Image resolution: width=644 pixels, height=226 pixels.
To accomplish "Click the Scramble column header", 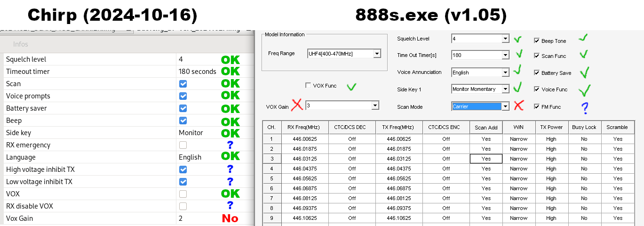I will (x=617, y=127).
